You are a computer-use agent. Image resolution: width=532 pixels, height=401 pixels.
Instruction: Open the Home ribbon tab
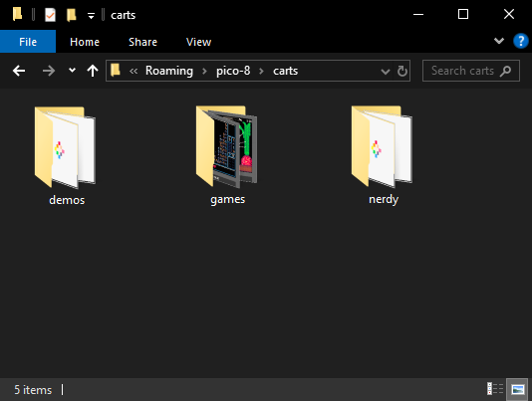85,42
